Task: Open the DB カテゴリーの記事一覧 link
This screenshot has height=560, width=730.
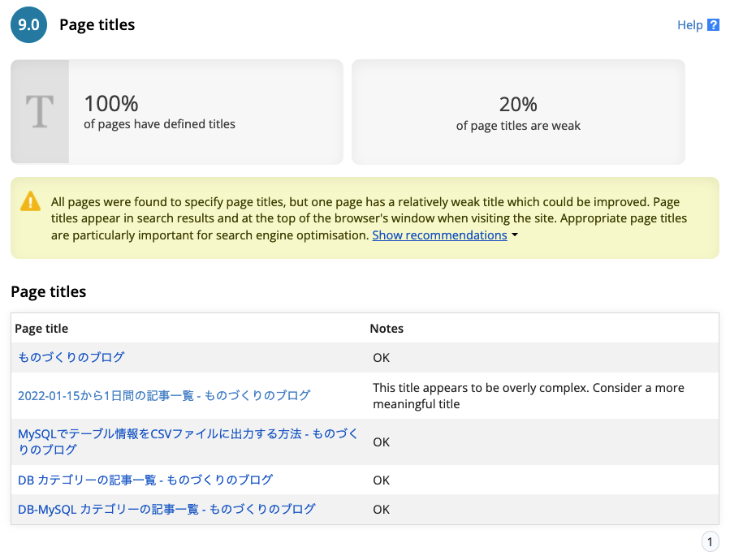Action: [145, 480]
